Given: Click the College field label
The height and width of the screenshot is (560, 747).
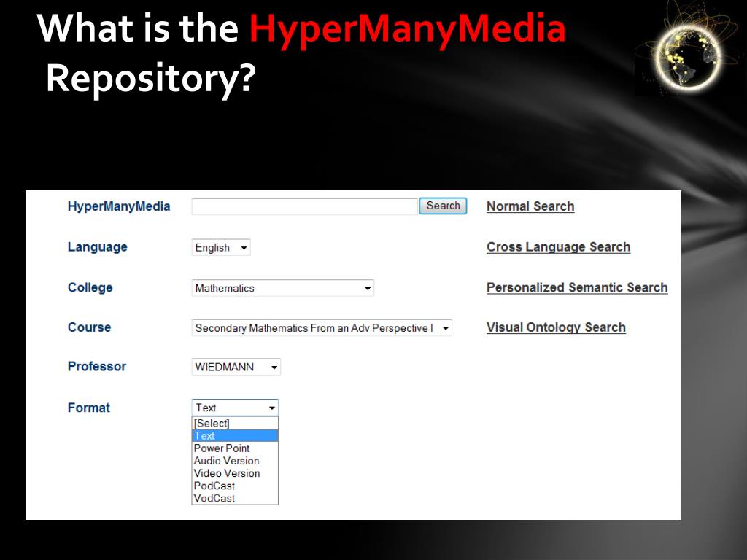Looking at the screenshot, I should pyautogui.click(x=90, y=287).
